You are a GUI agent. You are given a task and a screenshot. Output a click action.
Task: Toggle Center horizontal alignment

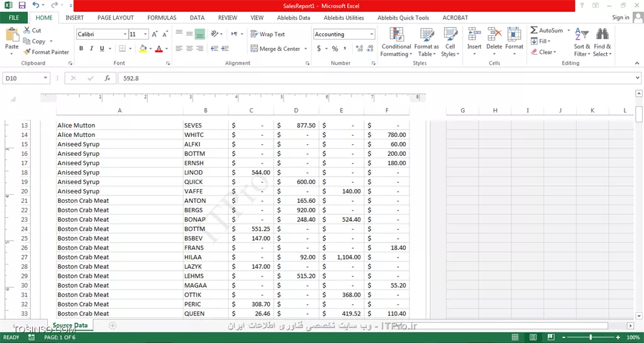pyautogui.click(x=189, y=48)
